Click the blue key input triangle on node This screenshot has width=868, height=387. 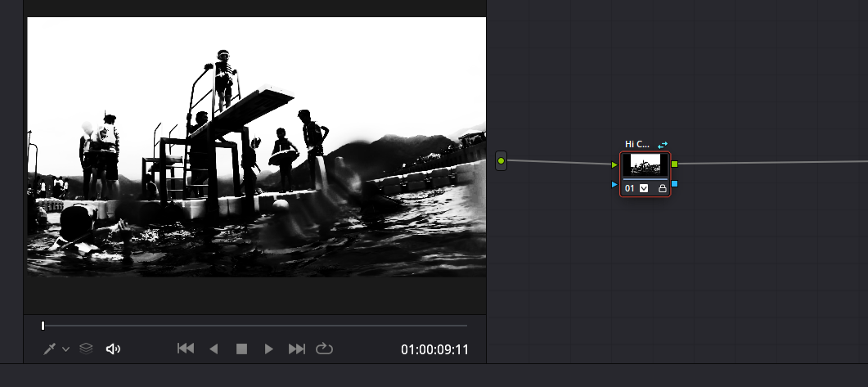coord(614,185)
